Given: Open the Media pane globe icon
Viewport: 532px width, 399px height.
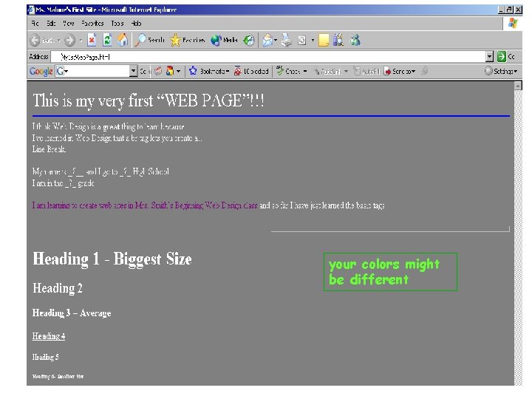Looking at the screenshot, I should [x=224, y=40].
